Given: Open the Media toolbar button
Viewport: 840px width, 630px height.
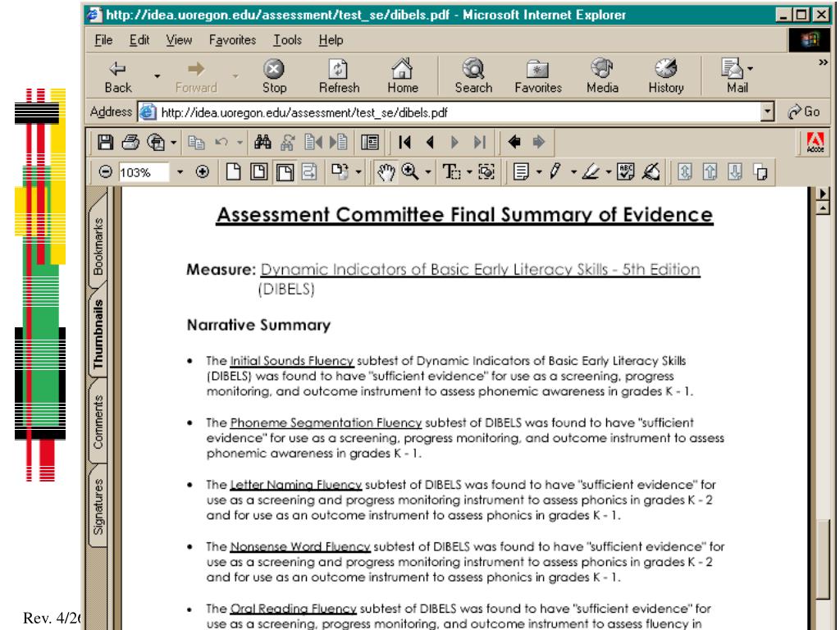Looking at the screenshot, I should click(602, 76).
